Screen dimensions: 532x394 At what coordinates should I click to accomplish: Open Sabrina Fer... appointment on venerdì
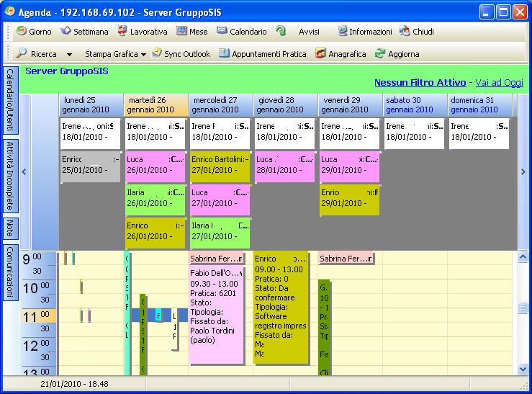click(x=346, y=259)
